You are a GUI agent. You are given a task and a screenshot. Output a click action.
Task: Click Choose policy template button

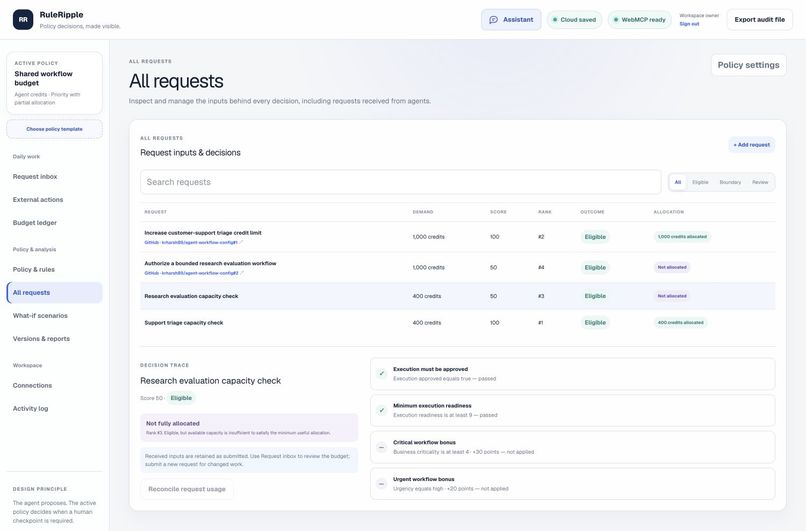[x=54, y=129]
